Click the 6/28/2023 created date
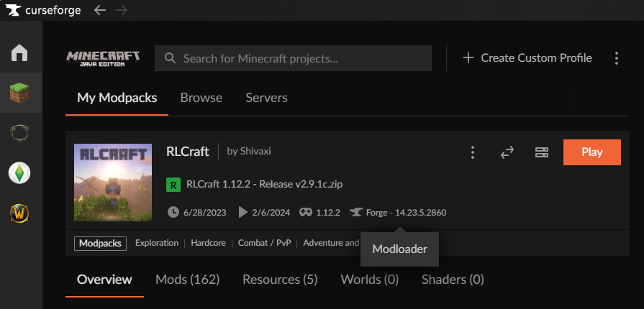The image size is (644, 309). point(205,213)
